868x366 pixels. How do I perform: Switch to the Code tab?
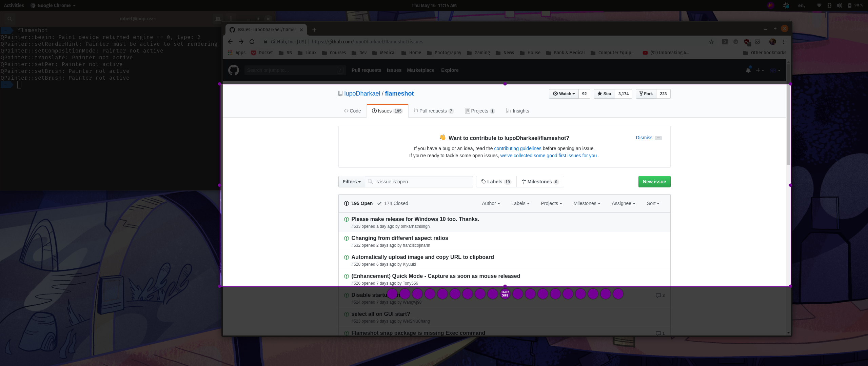pyautogui.click(x=352, y=111)
